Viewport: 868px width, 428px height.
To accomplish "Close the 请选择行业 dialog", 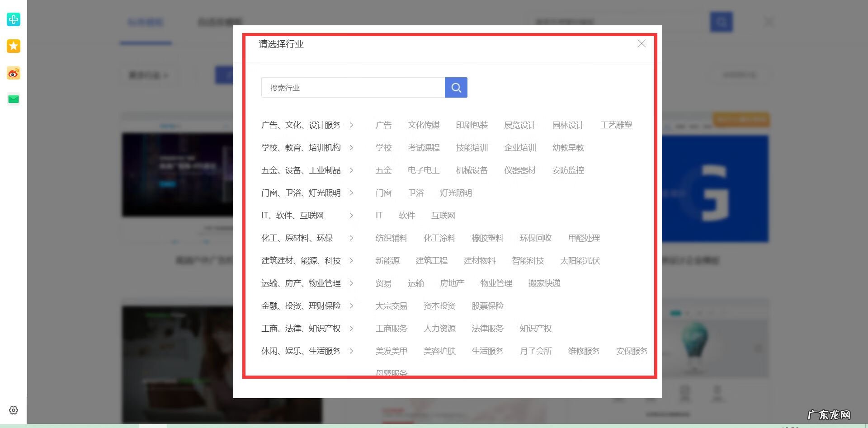I will 642,44.
